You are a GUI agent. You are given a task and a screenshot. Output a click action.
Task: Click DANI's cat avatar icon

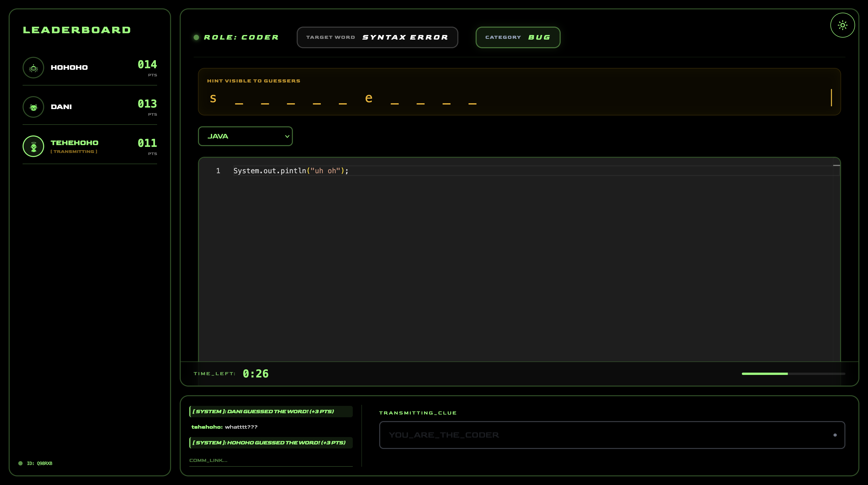[x=33, y=107]
